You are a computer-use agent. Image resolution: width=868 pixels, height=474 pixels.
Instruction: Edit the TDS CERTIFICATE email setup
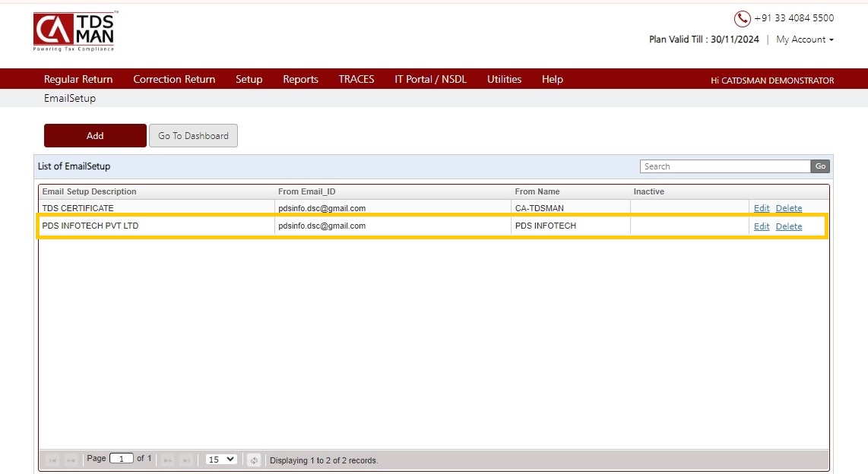[762, 208]
